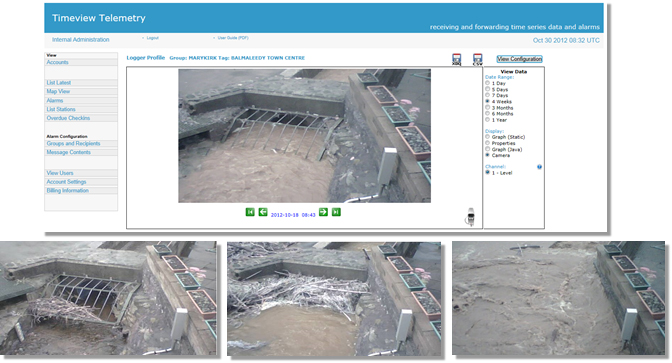Click the Oct 30 2012 08:32 UTC timestamp
The width and height of the screenshot is (672, 363).
coord(566,40)
